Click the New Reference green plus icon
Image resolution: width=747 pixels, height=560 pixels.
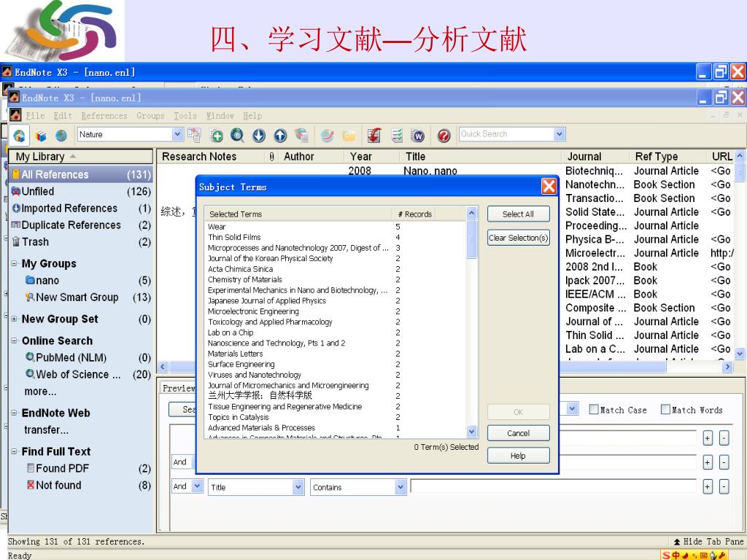(217, 136)
